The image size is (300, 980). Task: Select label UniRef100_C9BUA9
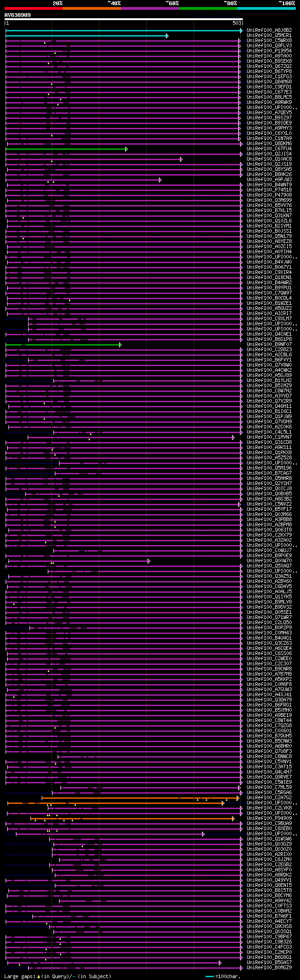point(269,824)
